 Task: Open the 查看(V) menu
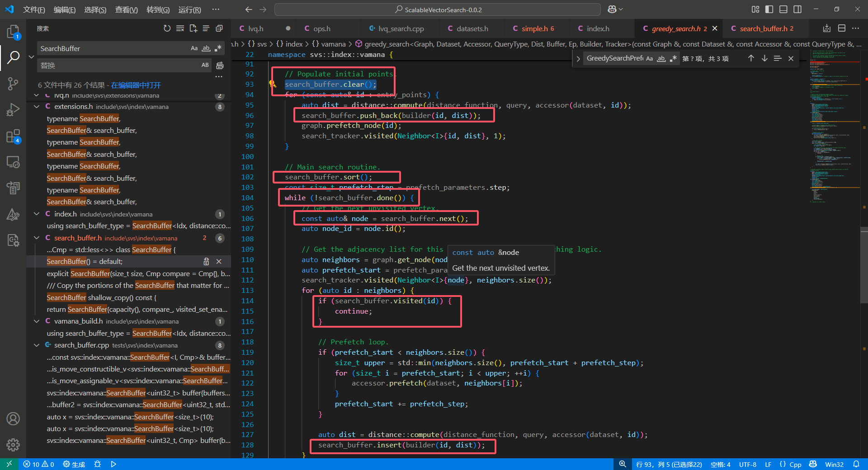pos(126,9)
